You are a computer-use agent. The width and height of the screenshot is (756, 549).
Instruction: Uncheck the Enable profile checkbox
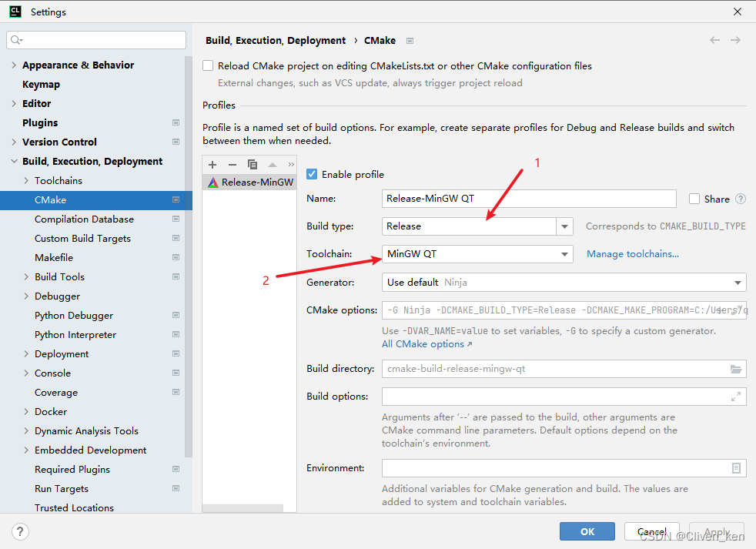click(312, 174)
